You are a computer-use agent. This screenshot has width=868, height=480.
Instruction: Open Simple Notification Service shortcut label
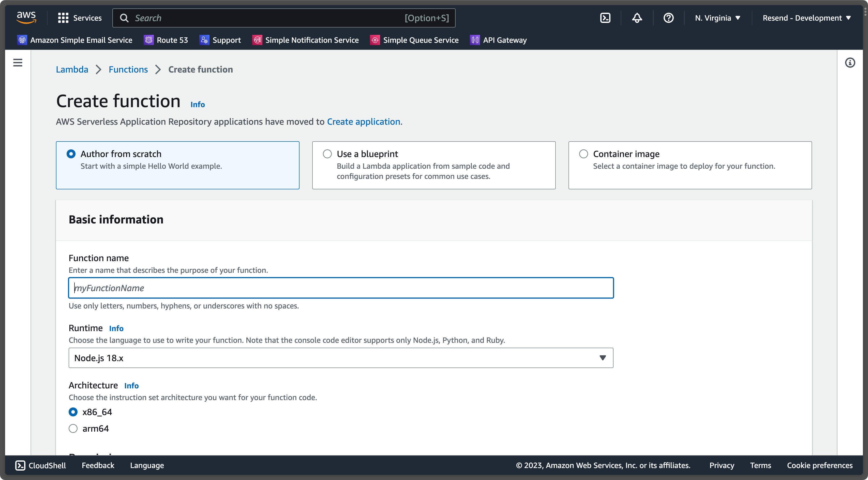pos(312,40)
